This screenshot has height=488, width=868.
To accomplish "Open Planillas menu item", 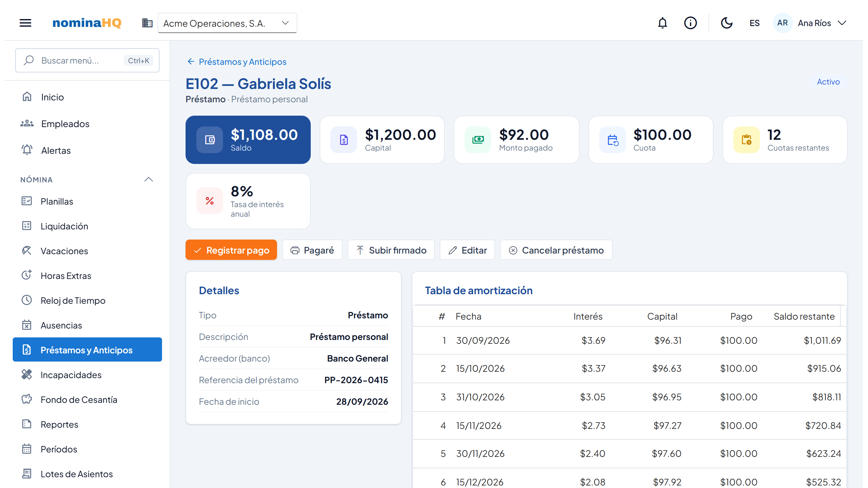I will point(87,201).
